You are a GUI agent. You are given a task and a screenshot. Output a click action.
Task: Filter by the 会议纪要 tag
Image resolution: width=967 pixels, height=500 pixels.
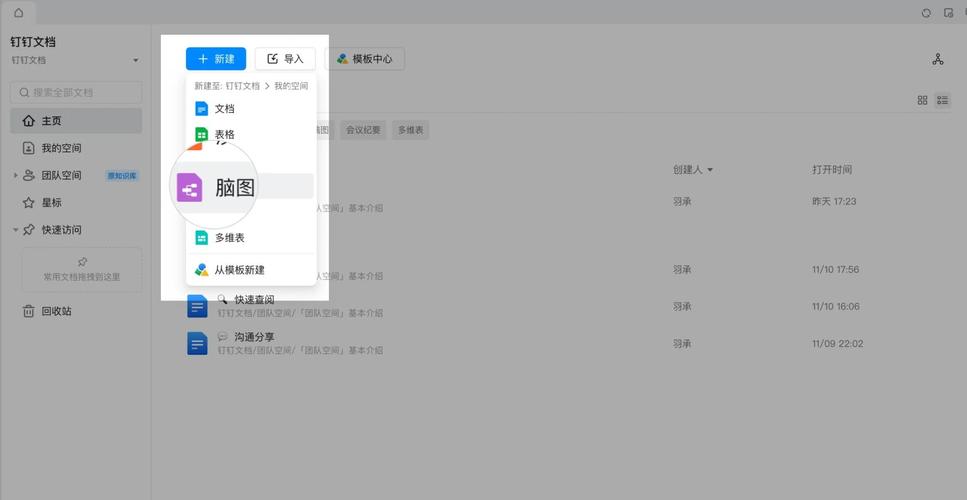363,130
